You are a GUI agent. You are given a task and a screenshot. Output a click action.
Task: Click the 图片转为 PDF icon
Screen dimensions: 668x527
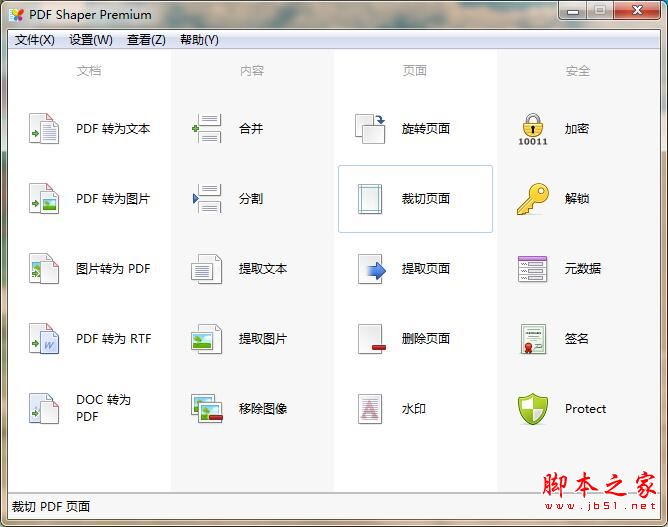(x=44, y=268)
